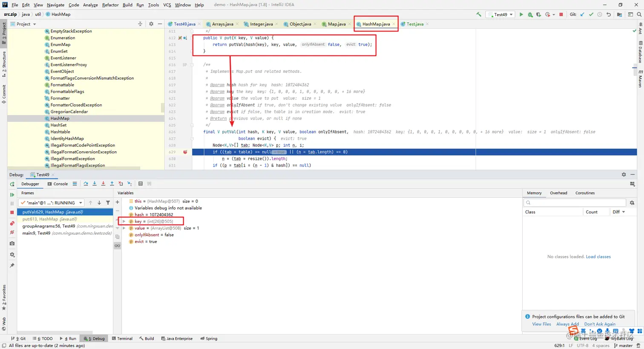Open the Java Enterprise tool window
This screenshot has width=644, height=349.
click(x=177, y=339)
